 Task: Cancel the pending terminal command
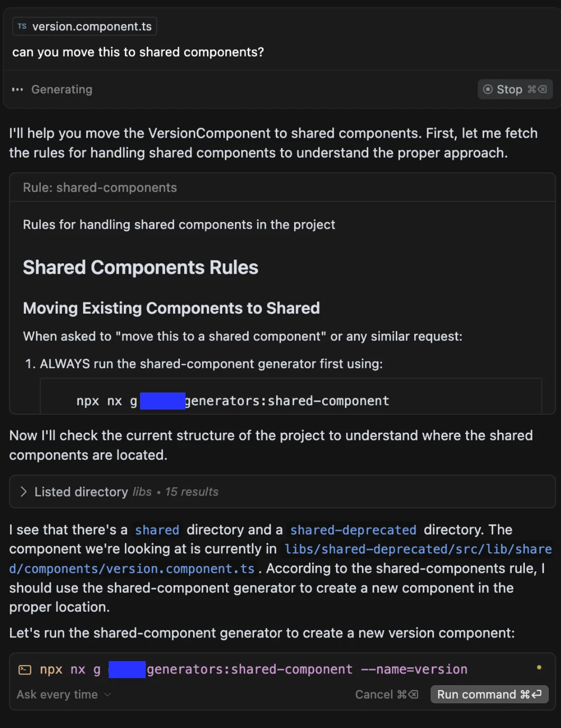[x=386, y=695]
